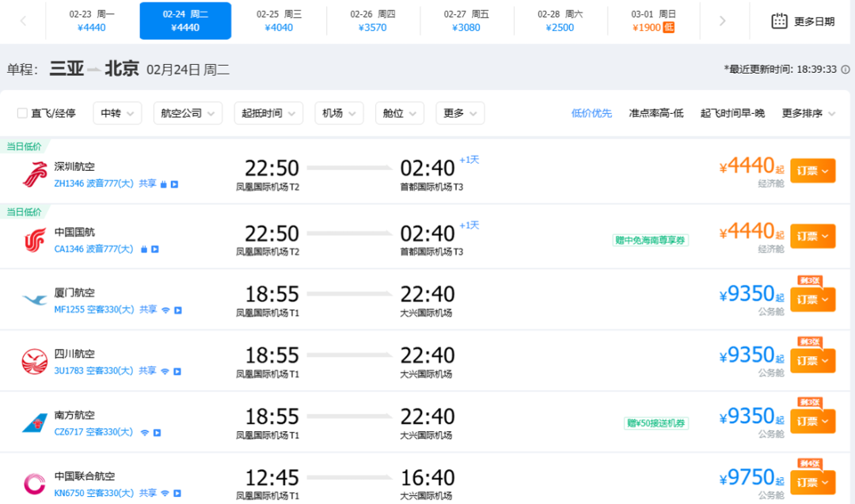Click the 四川航空 airline logo
855x504 pixels.
34,362
